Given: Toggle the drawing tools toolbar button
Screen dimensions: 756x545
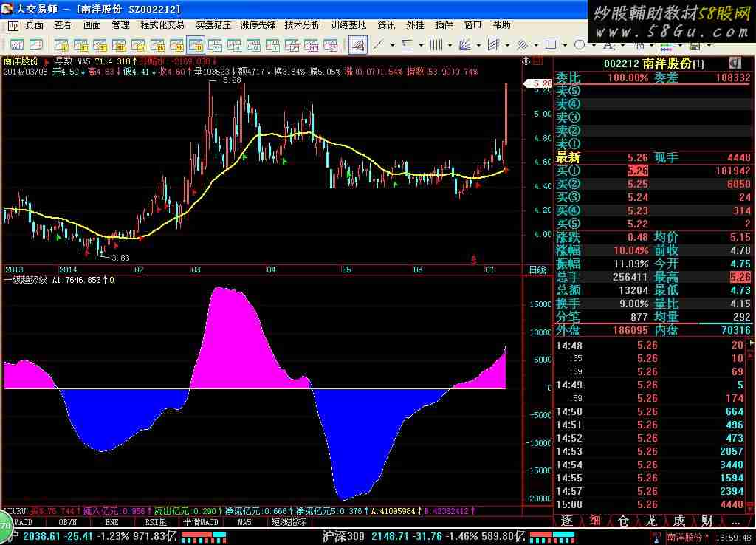Looking at the screenshot, I should click(358, 45).
